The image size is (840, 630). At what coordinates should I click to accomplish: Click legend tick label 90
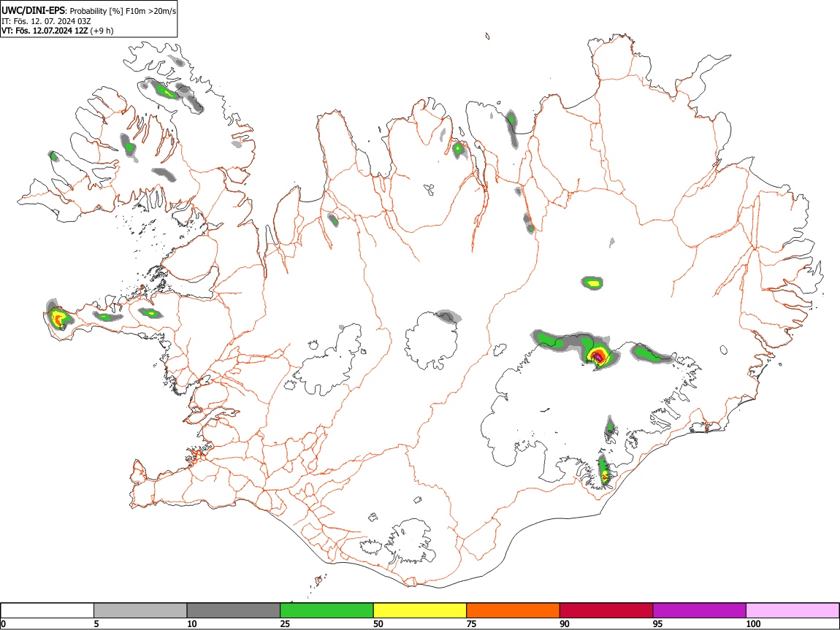pos(565,623)
